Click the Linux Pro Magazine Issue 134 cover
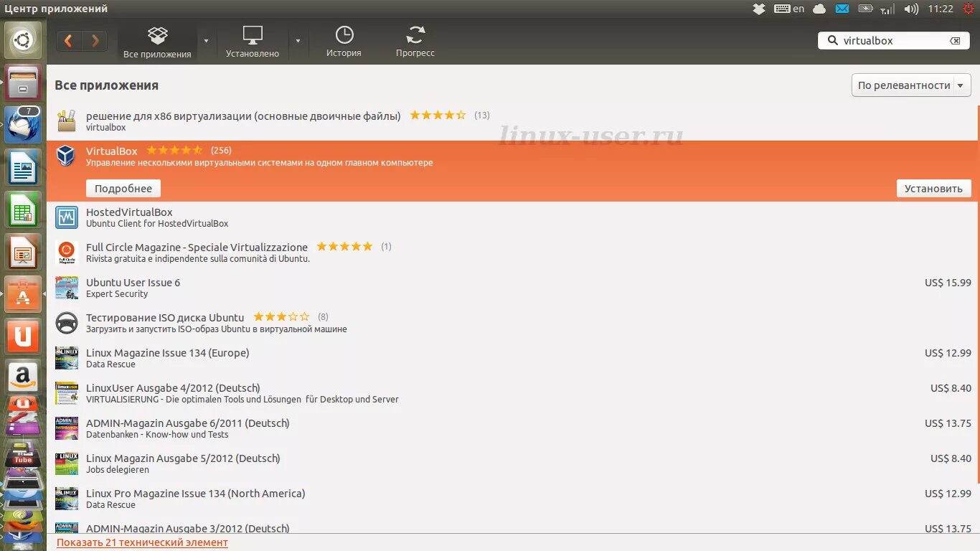Screen dimensions: 980x551 click(x=67, y=499)
